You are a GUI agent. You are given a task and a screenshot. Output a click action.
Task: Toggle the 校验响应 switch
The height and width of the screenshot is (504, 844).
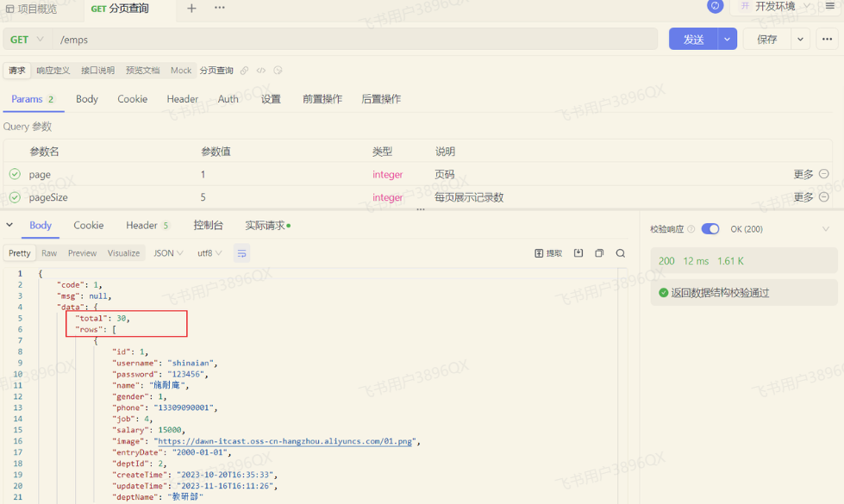click(x=710, y=228)
